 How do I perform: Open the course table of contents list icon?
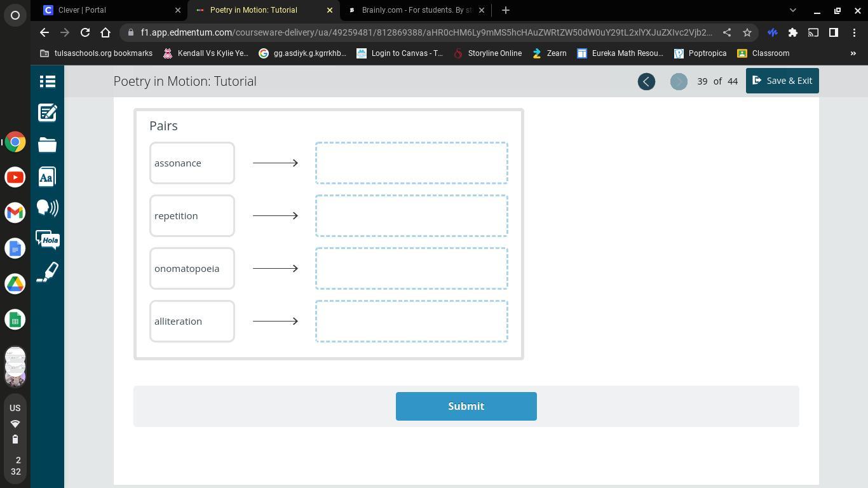48,81
